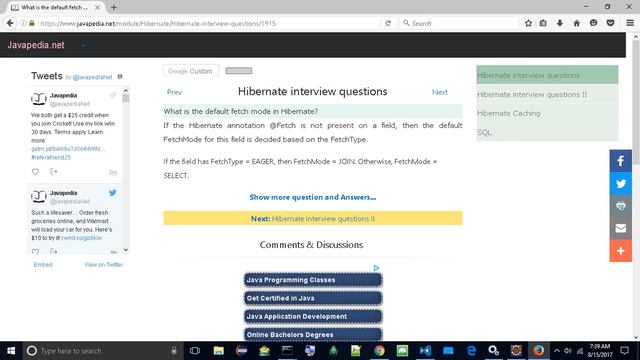Click the Comments & Discussions heading

[x=311, y=244]
